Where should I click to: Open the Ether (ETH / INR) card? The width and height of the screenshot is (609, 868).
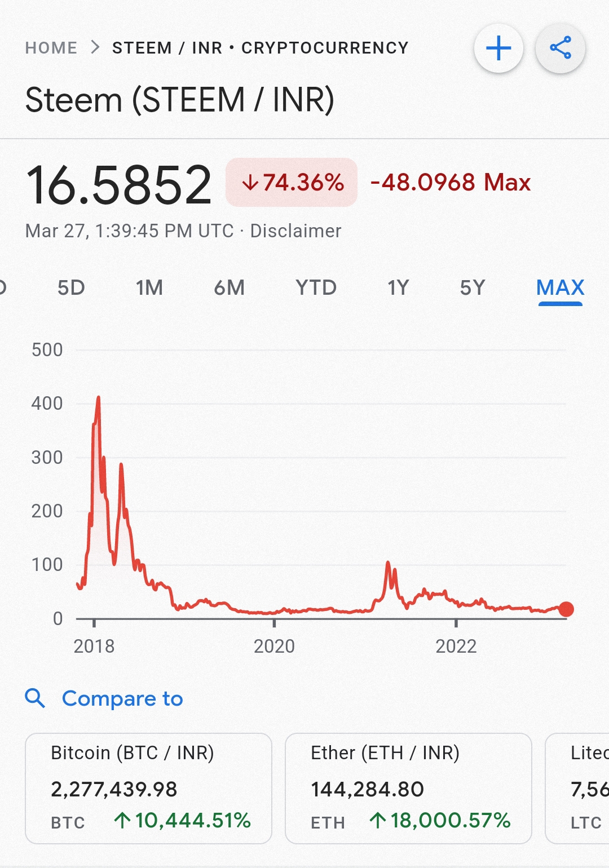tap(408, 787)
